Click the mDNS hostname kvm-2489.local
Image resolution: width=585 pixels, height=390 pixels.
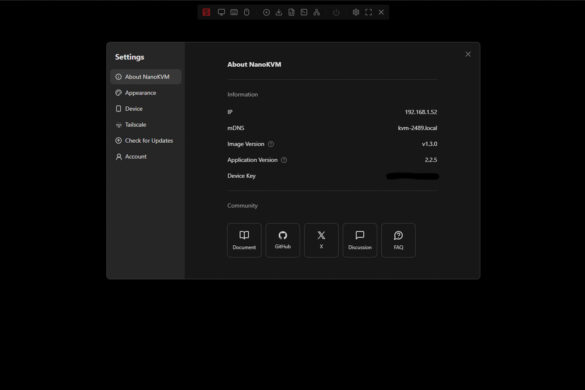[x=417, y=128]
